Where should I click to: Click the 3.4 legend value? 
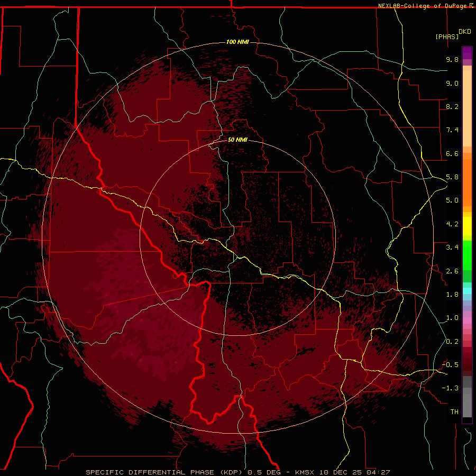[x=452, y=248]
